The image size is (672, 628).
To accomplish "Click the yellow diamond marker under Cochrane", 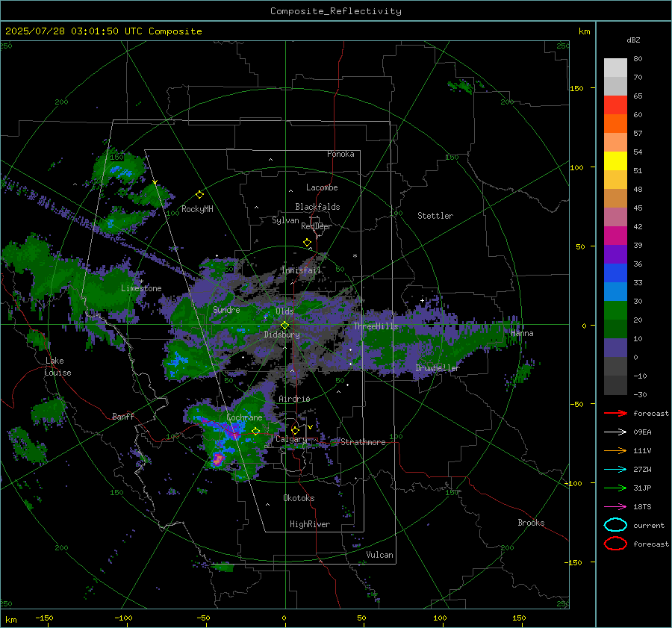I will (255, 432).
